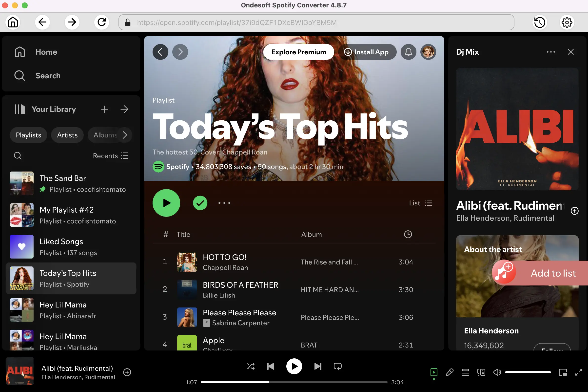The width and height of the screenshot is (588, 392).
Task: Open Search from the sidebar
Action: 48,75
